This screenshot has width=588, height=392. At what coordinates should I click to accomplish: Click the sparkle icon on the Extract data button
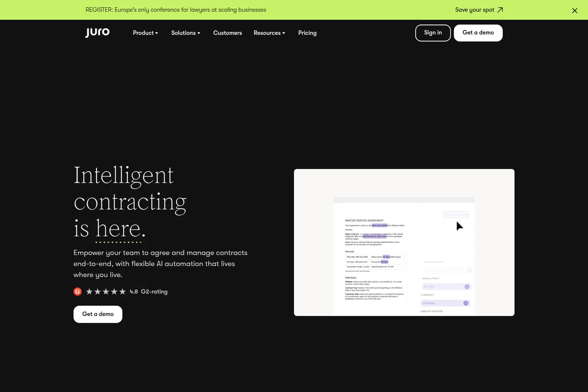coord(447,214)
